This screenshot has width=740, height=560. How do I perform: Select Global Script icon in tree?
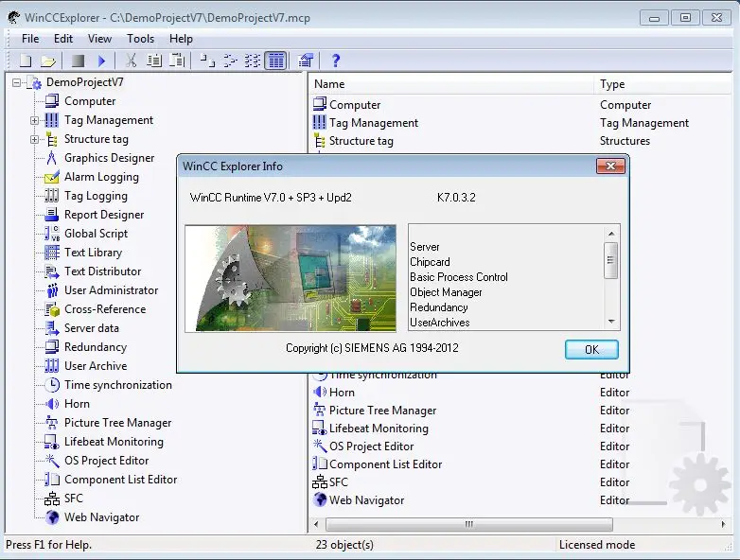(x=51, y=234)
